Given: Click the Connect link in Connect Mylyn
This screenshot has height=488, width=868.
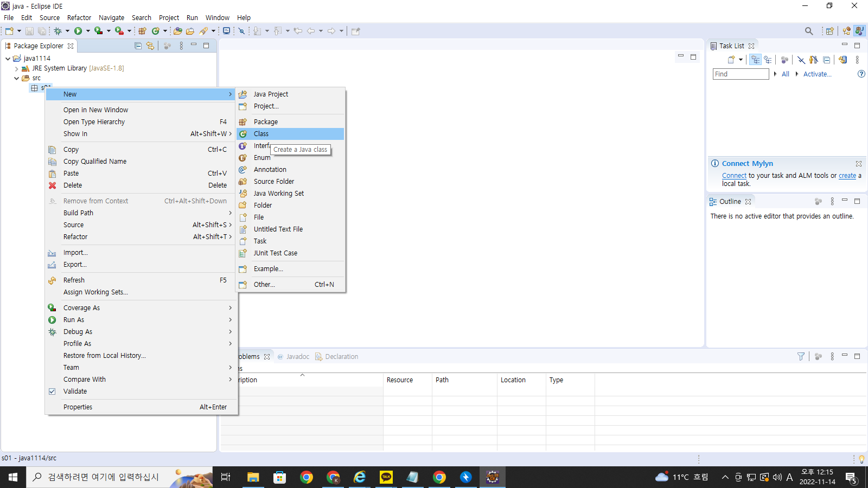Looking at the screenshot, I should (735, 176).
